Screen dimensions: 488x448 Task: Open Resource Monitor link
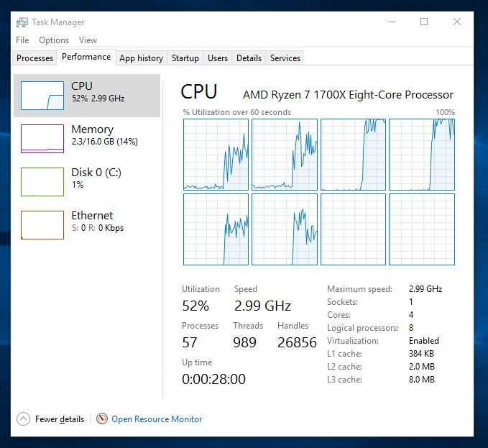pos(157,419)
